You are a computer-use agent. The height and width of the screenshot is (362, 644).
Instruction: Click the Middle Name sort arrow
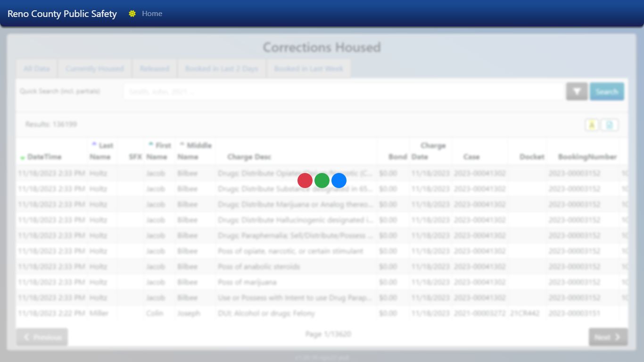pos(182,144)
